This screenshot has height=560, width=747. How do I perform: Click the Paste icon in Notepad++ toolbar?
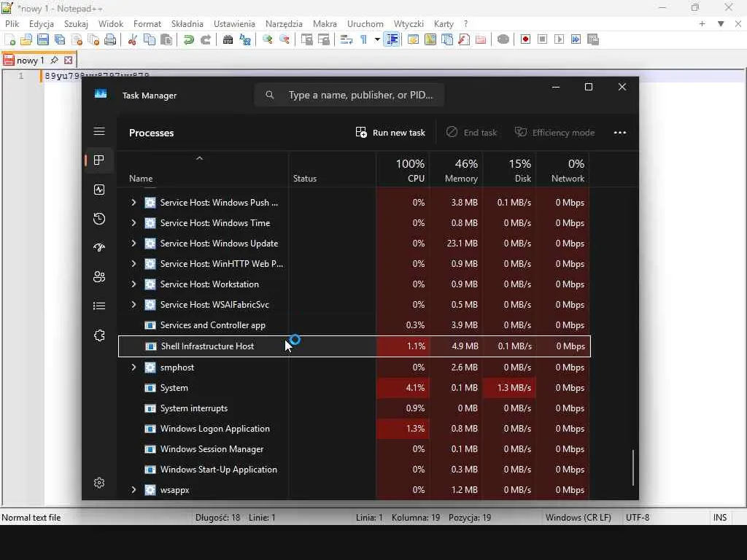click(x=166, y=39)
